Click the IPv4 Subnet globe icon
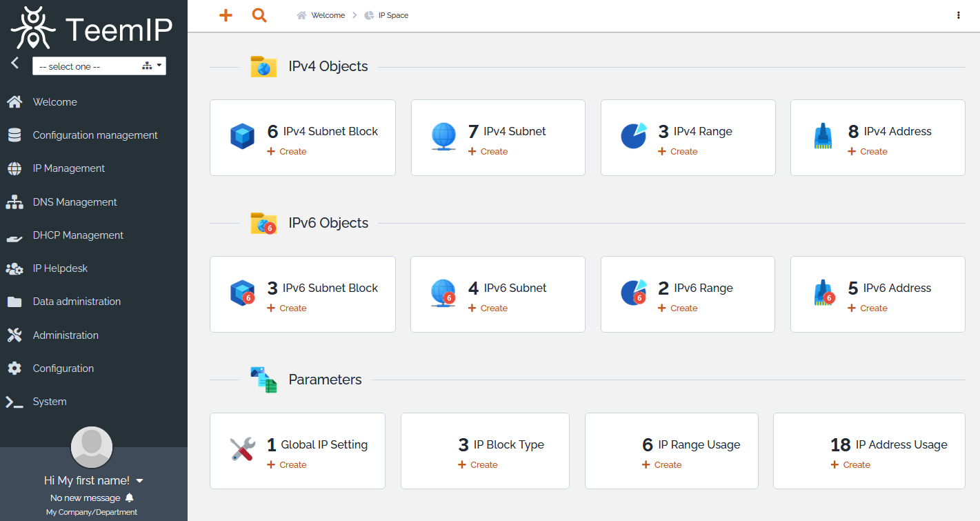 pyautogui.click(x=443, y=137)
